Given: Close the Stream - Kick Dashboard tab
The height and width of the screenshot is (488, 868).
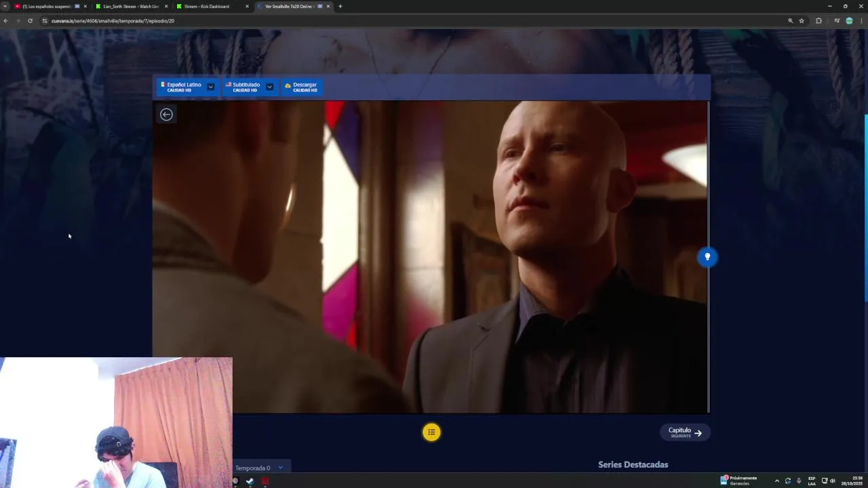Looking at the screenshot, I should tap(247, 6).
